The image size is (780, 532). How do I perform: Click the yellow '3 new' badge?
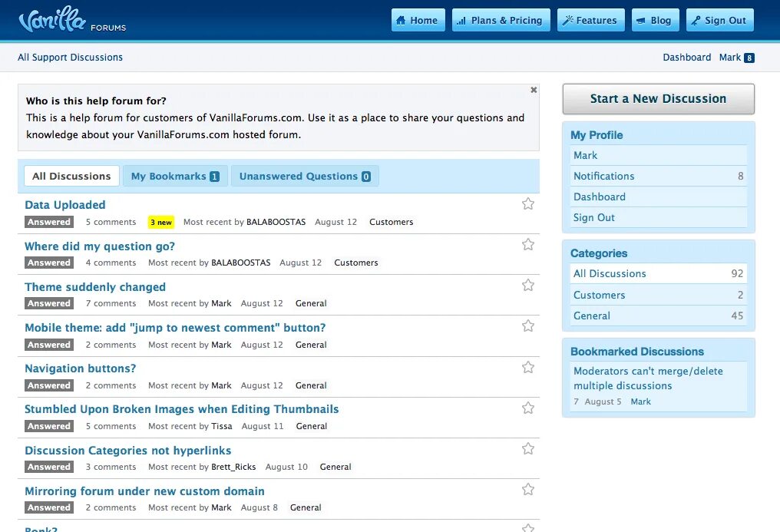tap(161, 223)
